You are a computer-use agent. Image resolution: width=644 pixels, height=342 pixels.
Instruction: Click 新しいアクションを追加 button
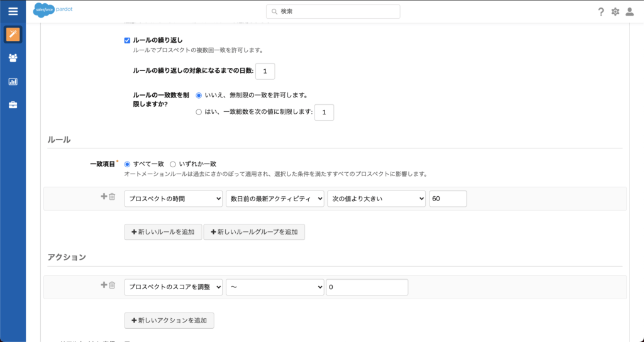pos(169,320)
